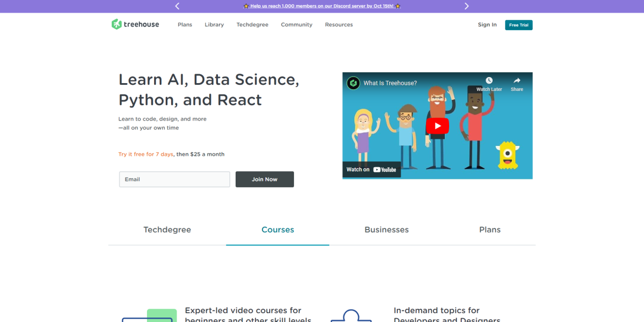Screen dimensions: 644x322
Task: Click 'Learn to code, design, and more' text
Action: tap(162, 119)
